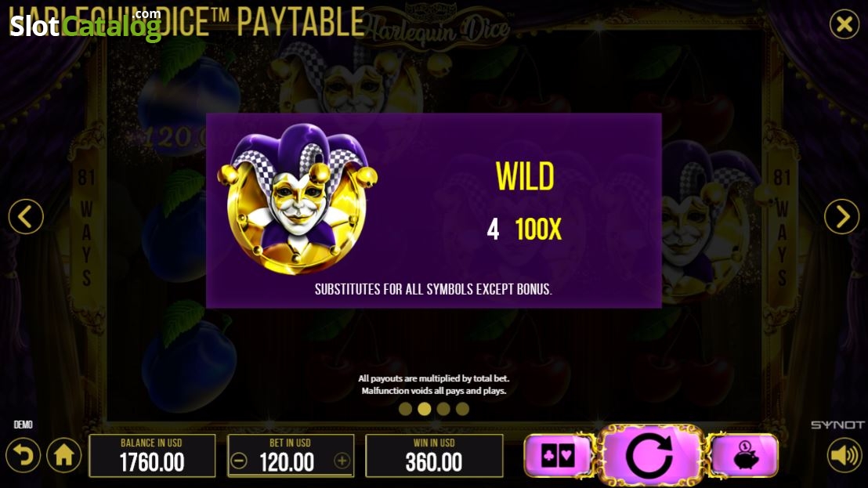The image size is (868, 488).
Task: Open the home lobby icon
Action: tap(63, 455)
